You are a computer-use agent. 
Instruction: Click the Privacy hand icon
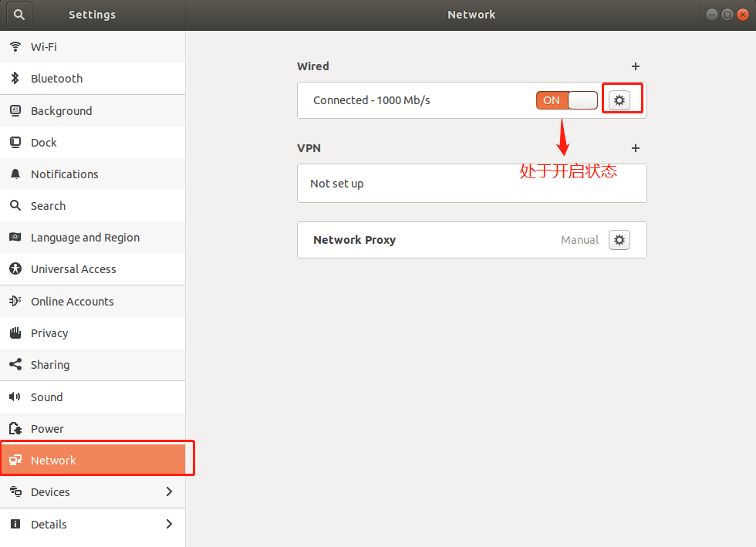click(15, 333)
